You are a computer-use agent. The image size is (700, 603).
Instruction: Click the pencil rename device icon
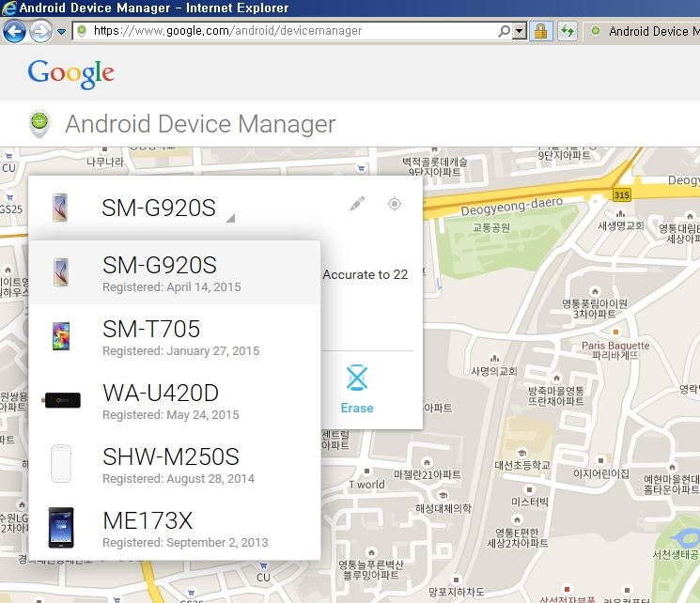[x=357, y=204]
